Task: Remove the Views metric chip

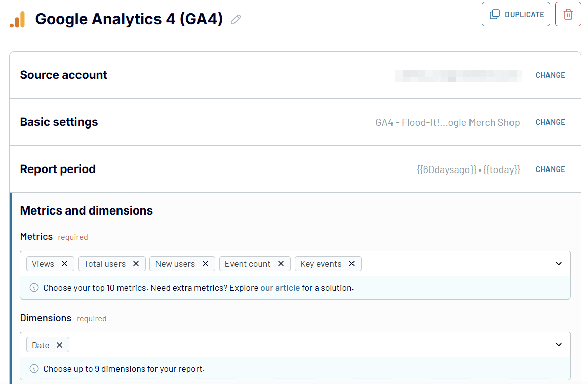Action: (x=64, y=264)
